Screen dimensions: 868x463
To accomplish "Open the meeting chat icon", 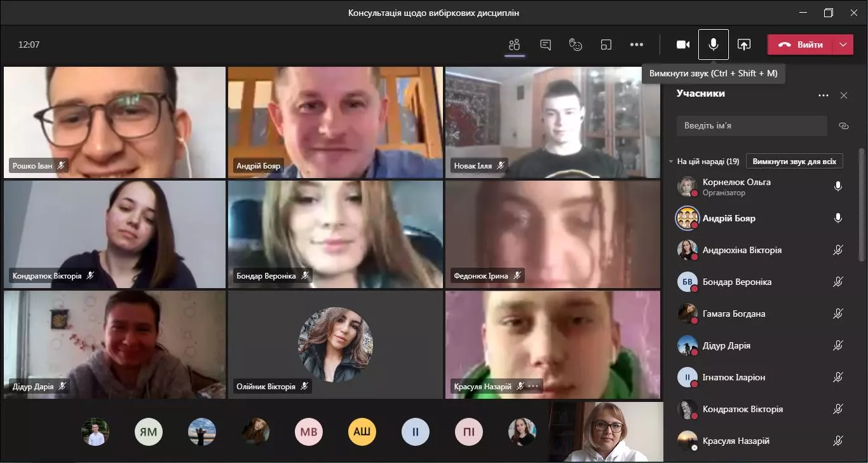I will point(545,45).
